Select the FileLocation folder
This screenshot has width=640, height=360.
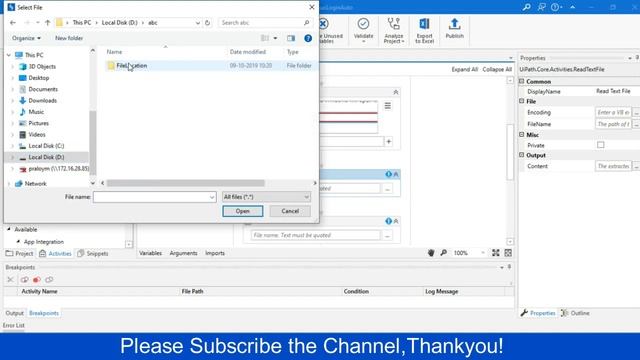tap(131, 66)
